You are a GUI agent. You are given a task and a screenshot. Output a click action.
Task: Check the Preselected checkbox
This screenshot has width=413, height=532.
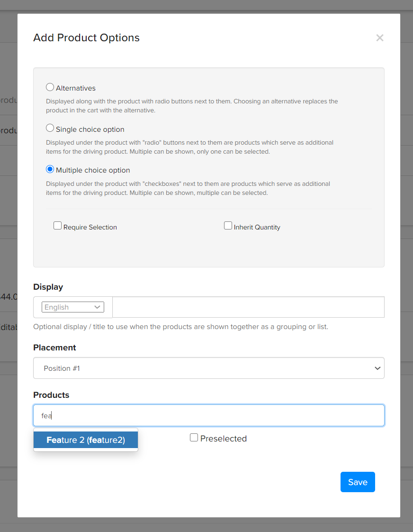click(194, 438)
